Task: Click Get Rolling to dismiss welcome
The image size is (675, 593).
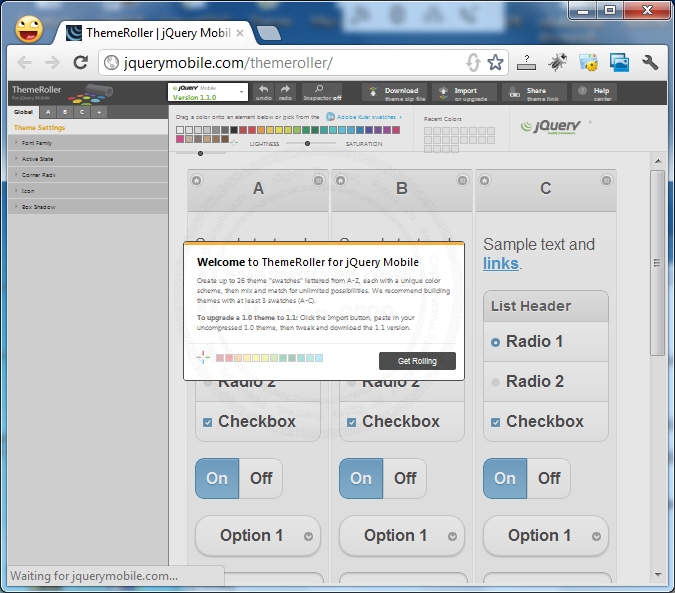Action: 417,361
